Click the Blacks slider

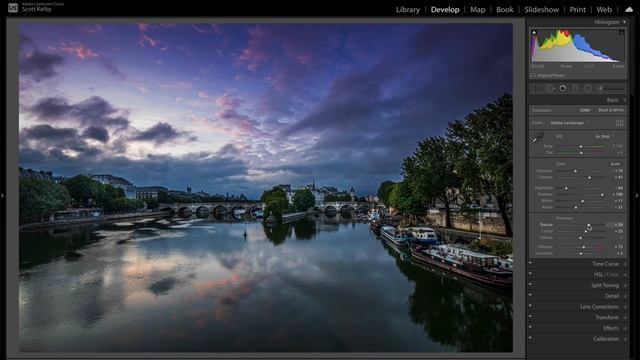pos(581,208)
